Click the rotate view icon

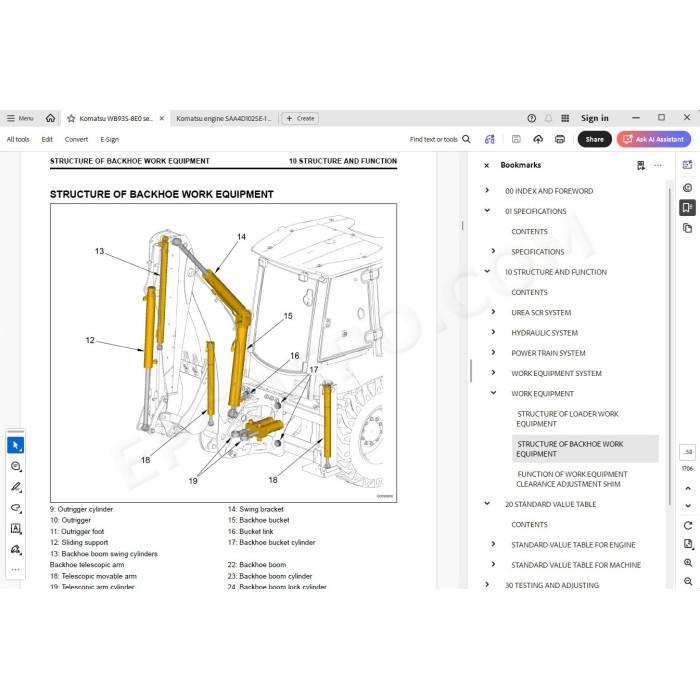pyautogui.click(x=688, y=525)
